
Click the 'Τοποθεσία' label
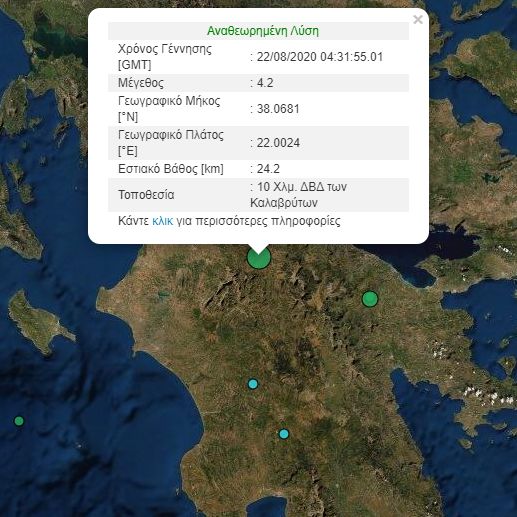[146, 195]
